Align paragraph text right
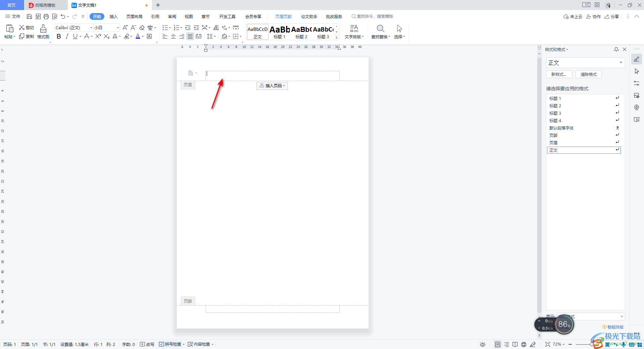 pos(182,36)
